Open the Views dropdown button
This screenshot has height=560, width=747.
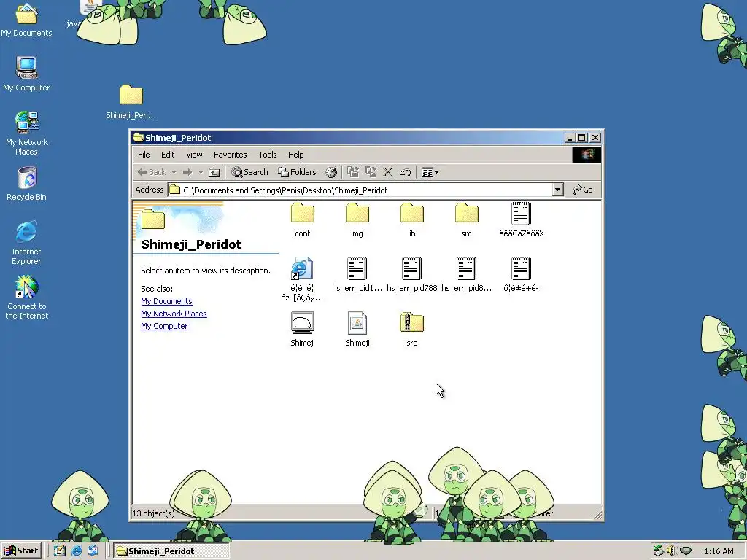430,172
